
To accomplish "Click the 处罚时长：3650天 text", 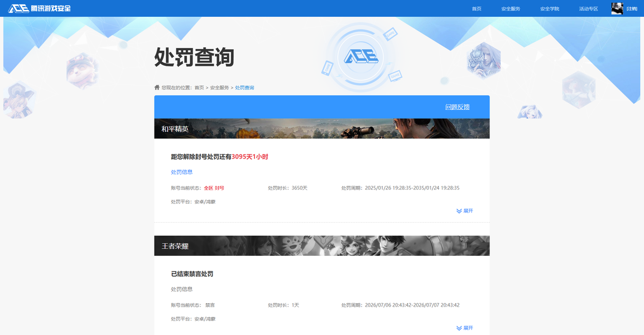I will [x=287, y=188].
